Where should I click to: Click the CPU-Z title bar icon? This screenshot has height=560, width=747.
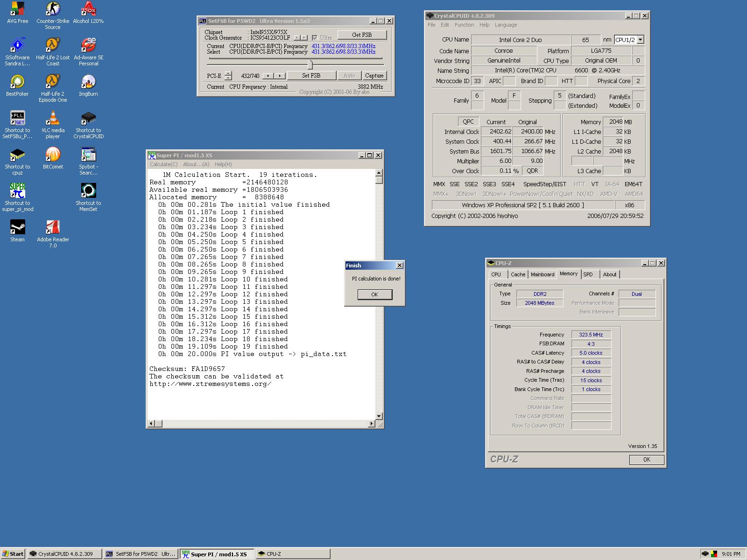(491, 263)
